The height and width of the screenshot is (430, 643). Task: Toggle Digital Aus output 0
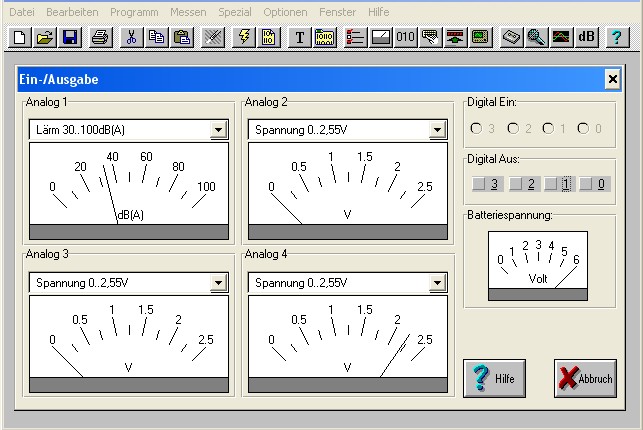[596, 184]
